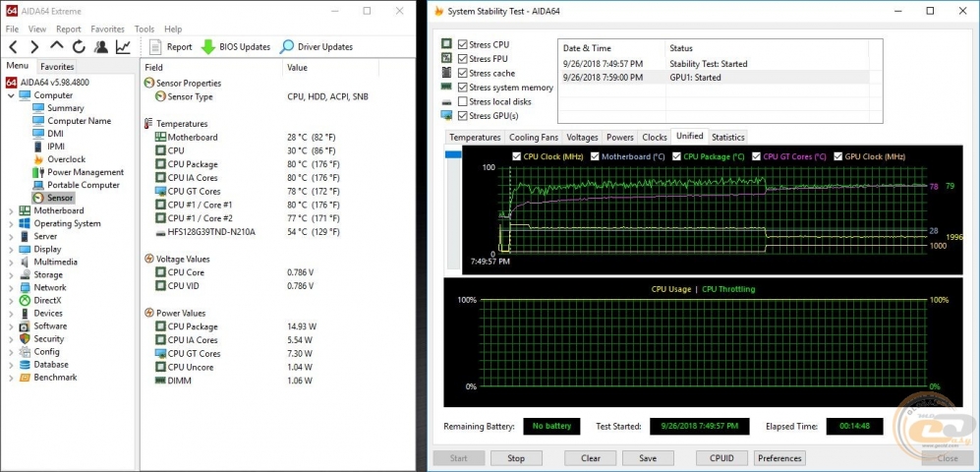Click the blue graph scale slider
This screenshot has width=980, height=472.
[x=452, y=153]
